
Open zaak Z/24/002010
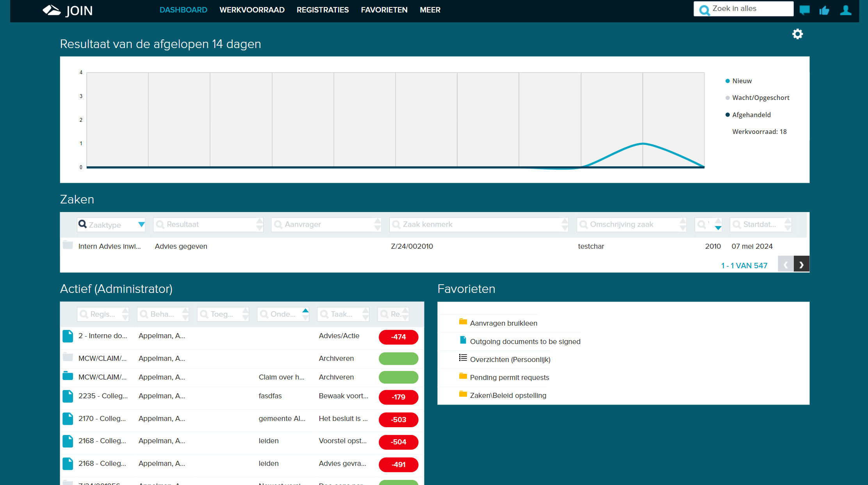click(412, 246)
